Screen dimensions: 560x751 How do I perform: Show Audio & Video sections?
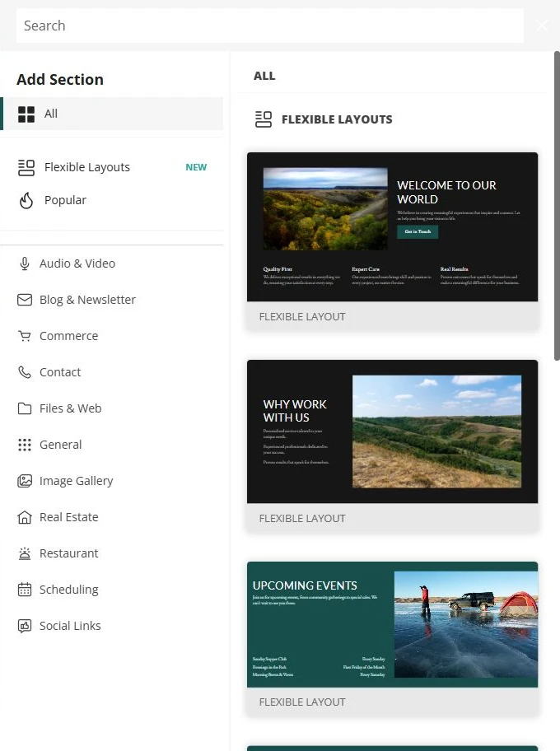(x=112, y=264)
